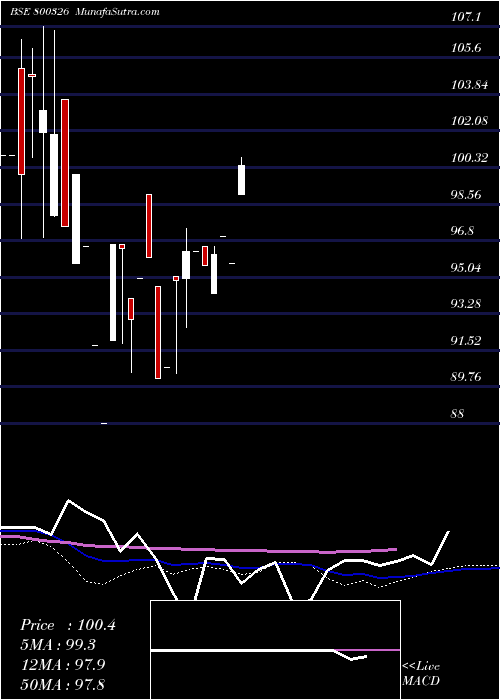Select the 107.1 price axis label
This screenshot has width=500, height=700.
click(x=466, y=17)
